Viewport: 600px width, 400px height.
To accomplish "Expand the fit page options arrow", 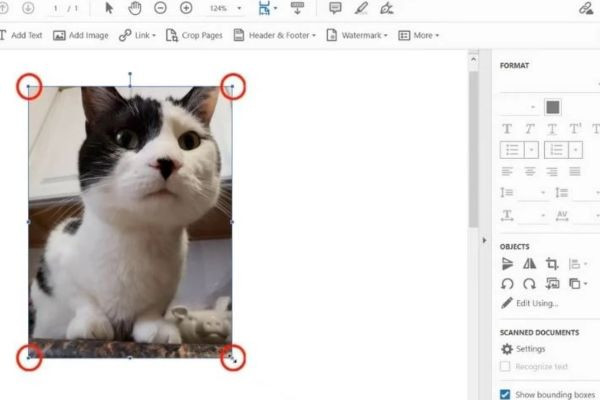I will pyautogui.click(x=275, y=8).
